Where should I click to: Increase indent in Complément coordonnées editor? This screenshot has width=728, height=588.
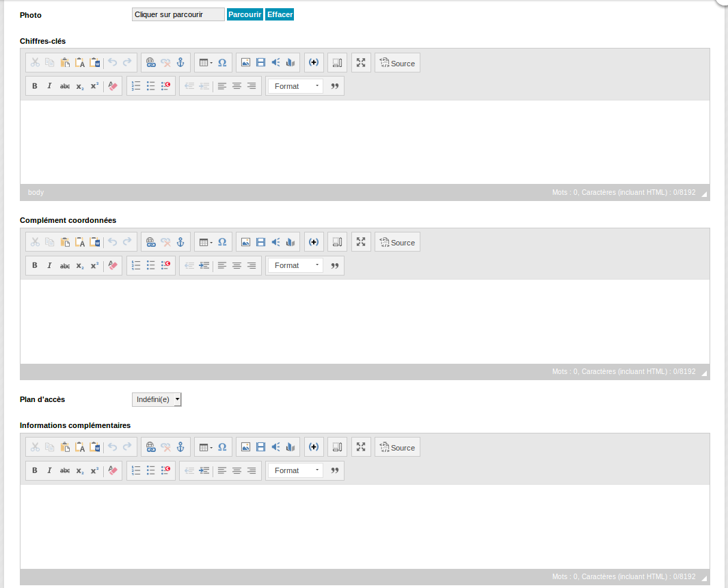tap(204, 266)
